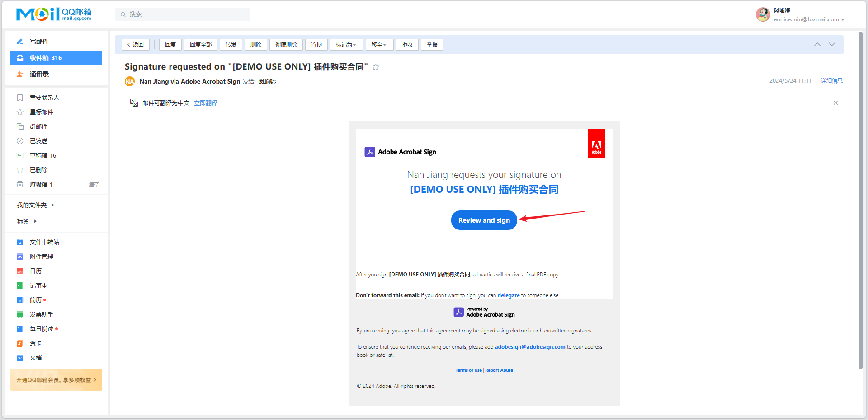Click the contacts person icon
868x420 pixels.
tap(20, 74)
